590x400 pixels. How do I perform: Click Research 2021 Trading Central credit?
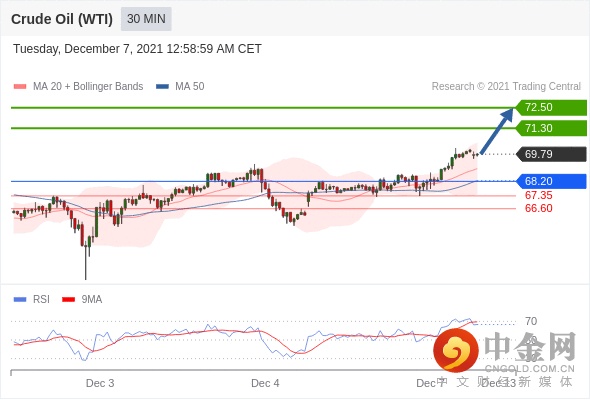click(506, 87)
